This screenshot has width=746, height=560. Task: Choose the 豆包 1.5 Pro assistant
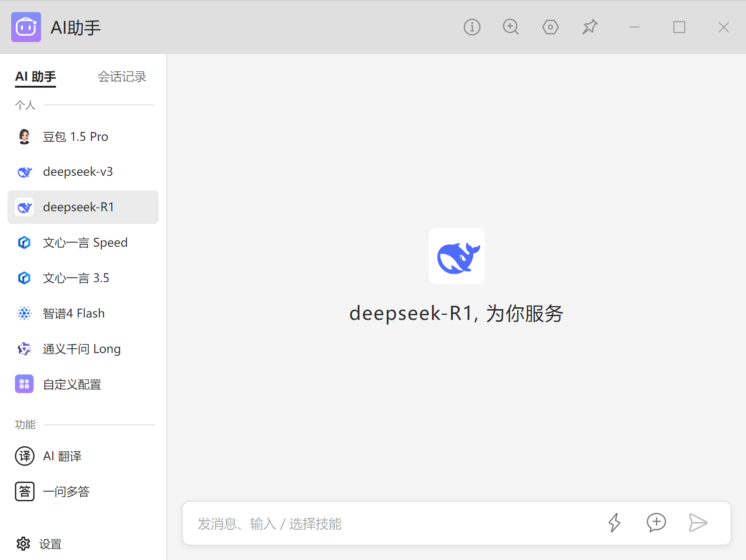[83, 136]
